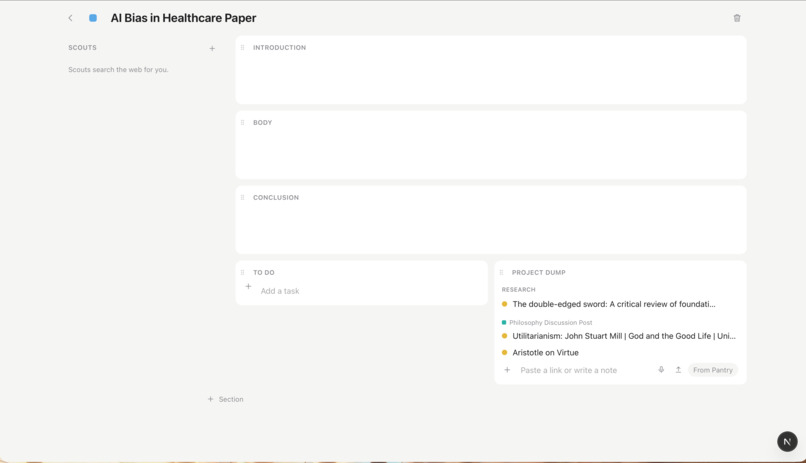Add a new Section
The height and width of the screenshot is (463, 806).
(x=226, y=399)
